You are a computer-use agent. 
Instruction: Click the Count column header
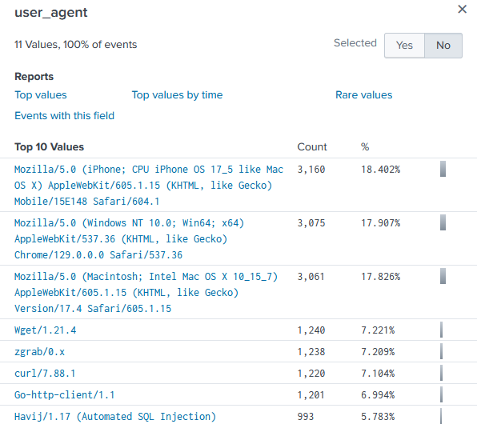click(312, 147)
